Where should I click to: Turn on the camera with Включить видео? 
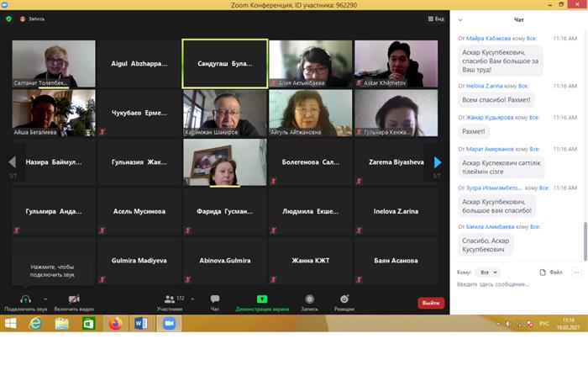point(73,299)
